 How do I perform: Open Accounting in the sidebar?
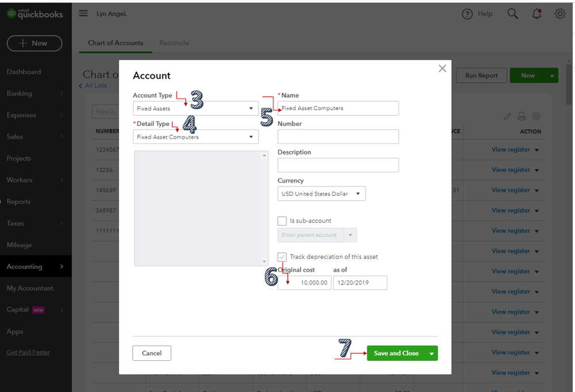pyautogui.click(x=36, y=266)
